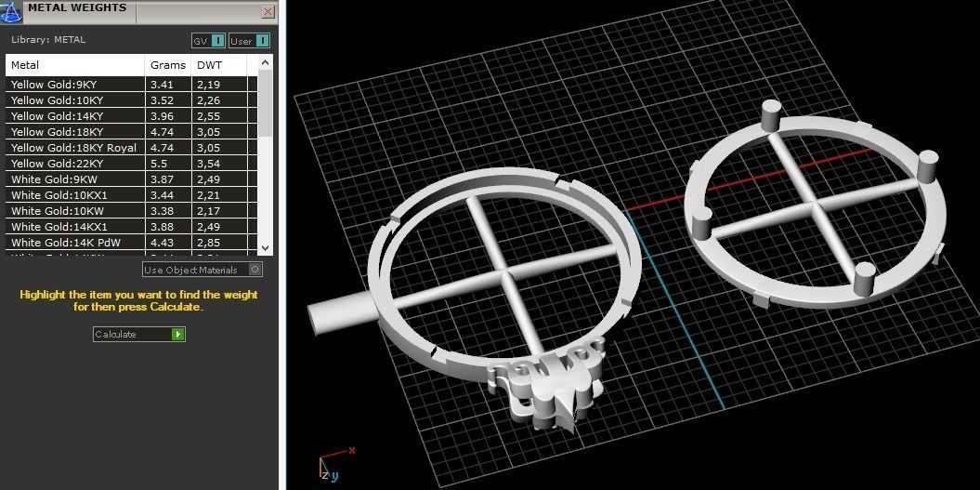The height and width of the screenshot is (490, 980).
Task: Click the Calculate button
Action: coord(138,334)
